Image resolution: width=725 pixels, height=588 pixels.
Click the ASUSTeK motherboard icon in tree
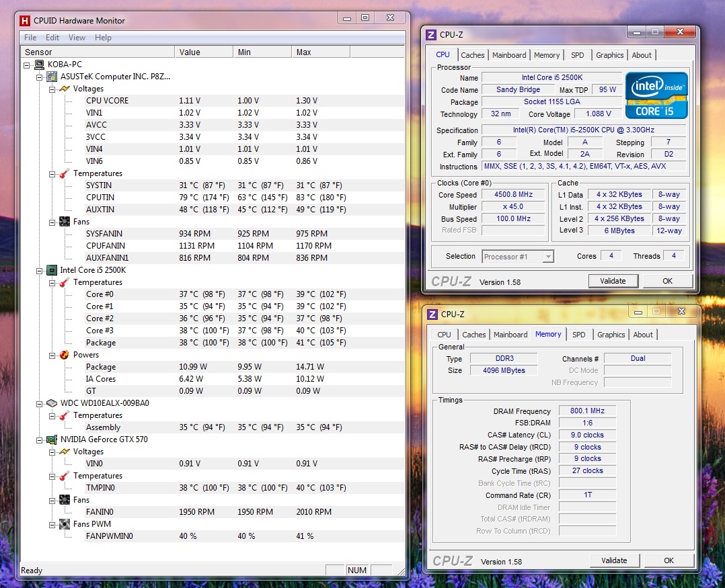52,77
